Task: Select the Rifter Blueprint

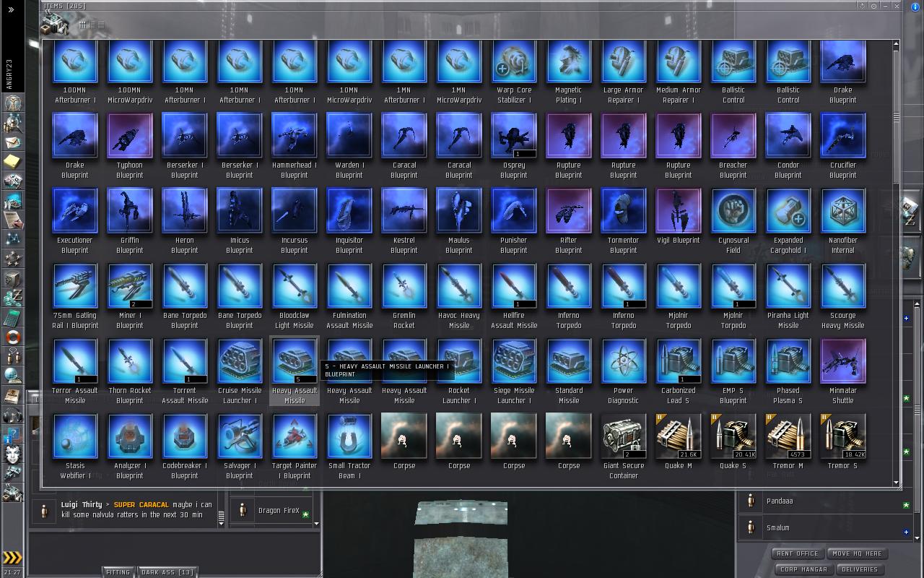Action: coord(569,221)
